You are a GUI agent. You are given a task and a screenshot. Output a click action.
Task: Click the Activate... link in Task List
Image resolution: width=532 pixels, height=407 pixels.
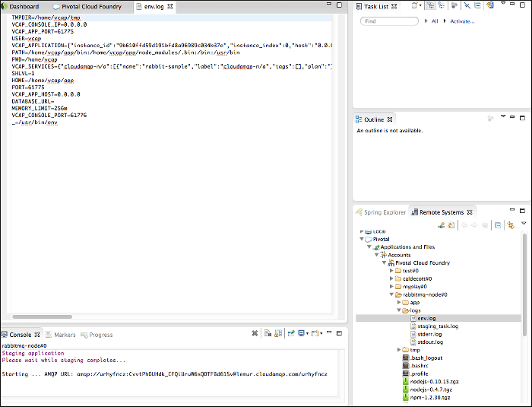tap(462, 21)
